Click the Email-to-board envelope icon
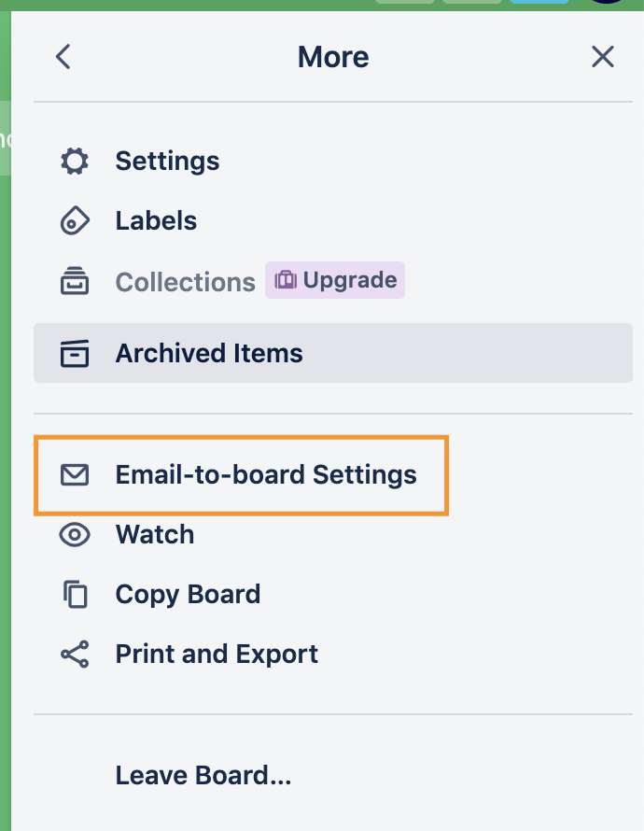This screenshot has width=644, height=831. click(75, 474)
